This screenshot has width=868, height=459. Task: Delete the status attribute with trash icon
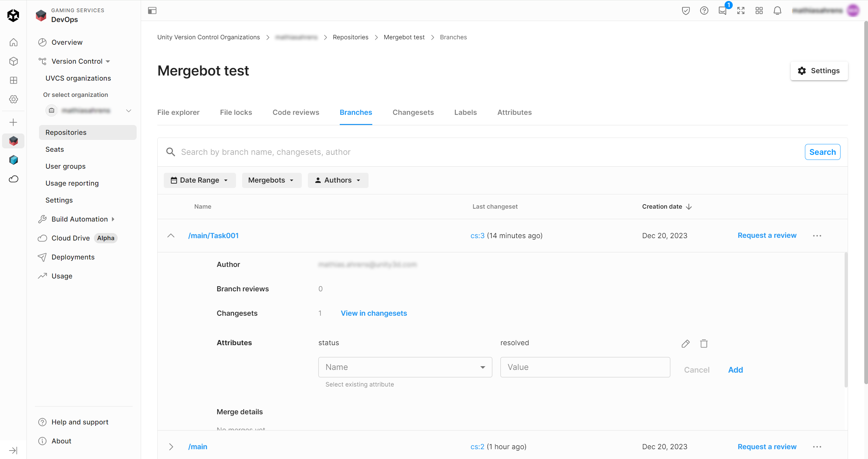[704, 343]
